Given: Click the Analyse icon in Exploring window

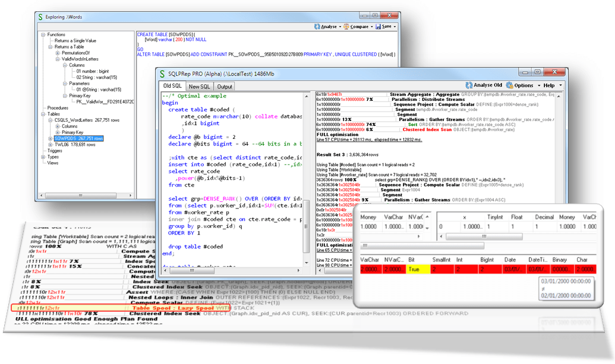Looking at the screenshot, I should click(x=317, y=27).
